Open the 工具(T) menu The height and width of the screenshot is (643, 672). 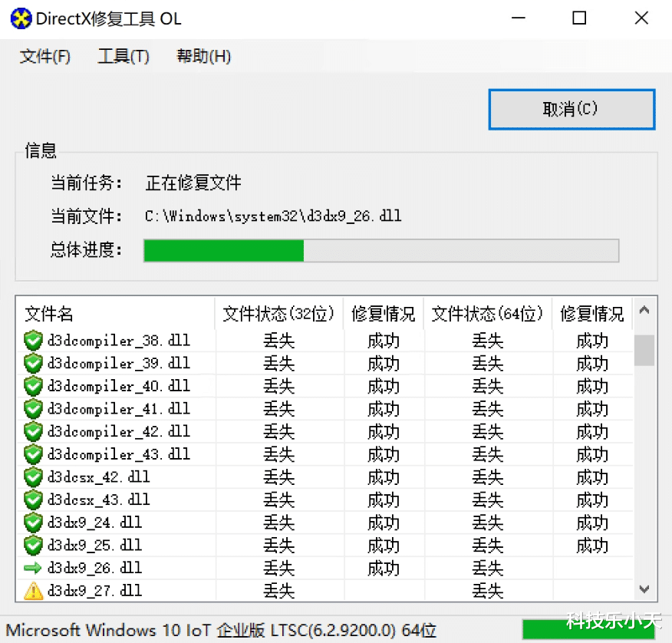[x=124, y=57]
